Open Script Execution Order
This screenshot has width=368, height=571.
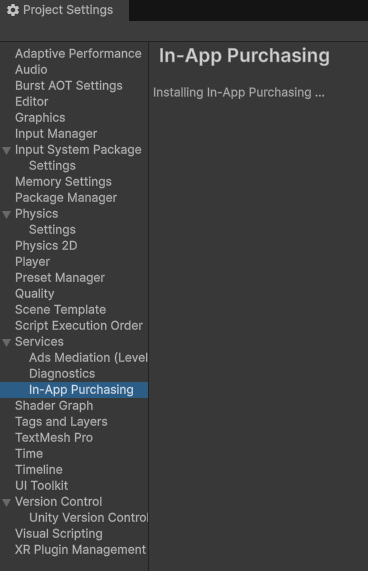coord(79,326)
